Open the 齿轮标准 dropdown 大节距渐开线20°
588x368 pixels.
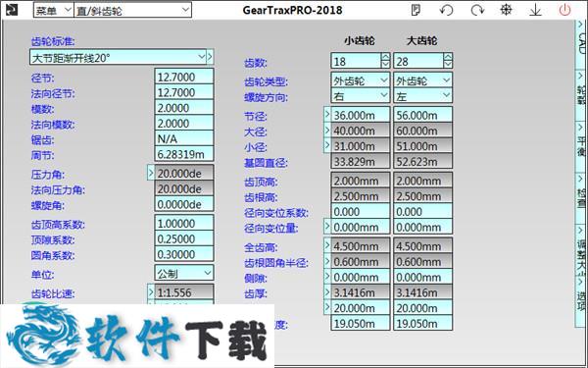118,58
